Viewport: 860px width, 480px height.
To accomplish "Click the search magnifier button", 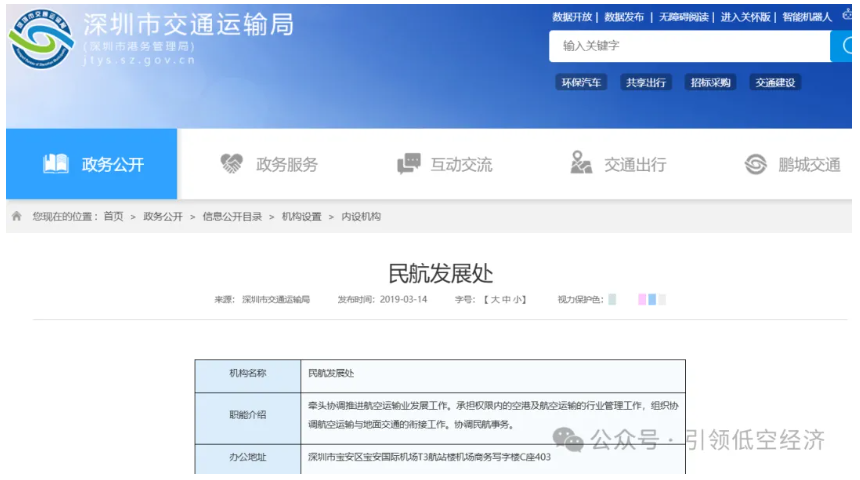I will [x=846, y=46].
